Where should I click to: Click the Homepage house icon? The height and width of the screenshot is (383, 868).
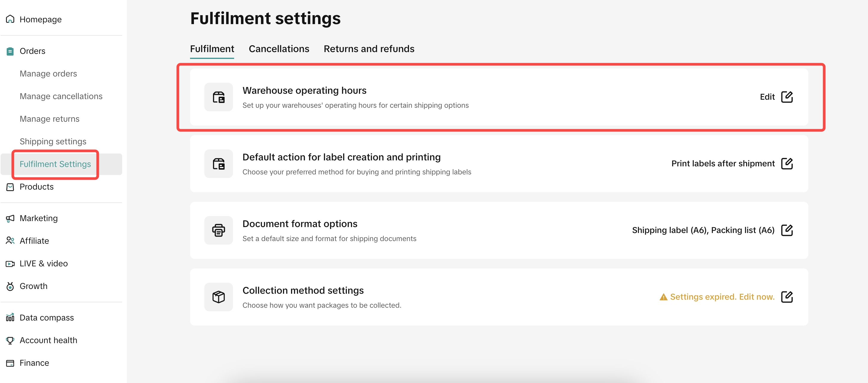point(10,19)
